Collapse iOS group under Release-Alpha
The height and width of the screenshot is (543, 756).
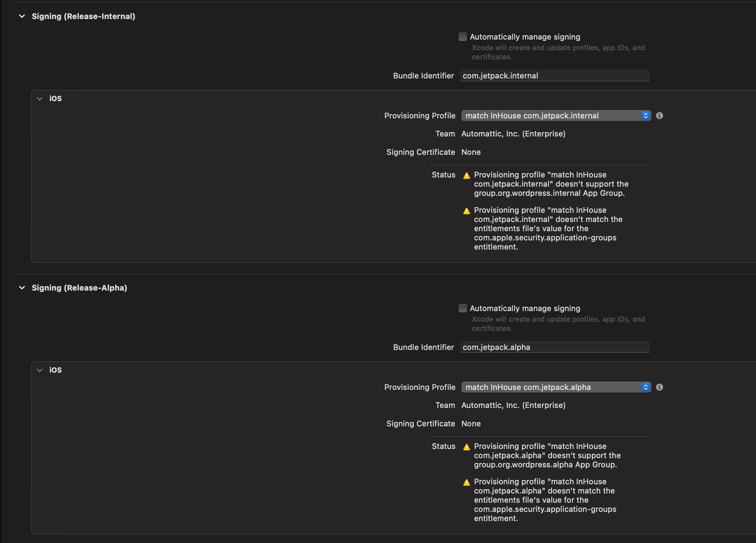(x=40, y=370)
